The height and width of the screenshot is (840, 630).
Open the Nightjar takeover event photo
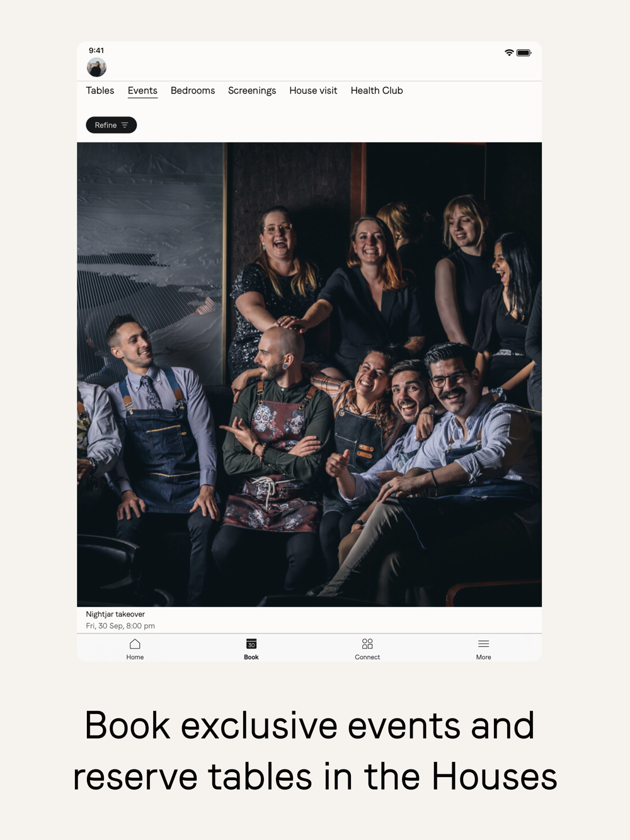(x=309, y=375)
